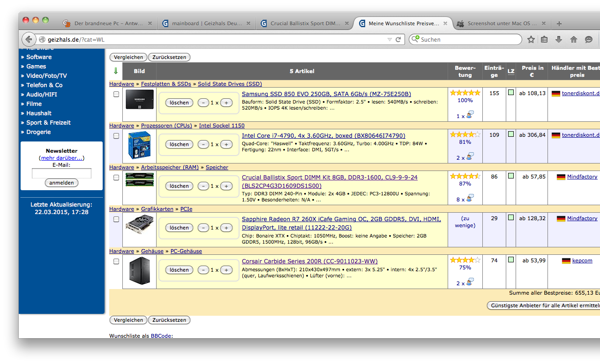
Task: Close the 'Meine Wunschliste' tab
Action: (445, 23)
